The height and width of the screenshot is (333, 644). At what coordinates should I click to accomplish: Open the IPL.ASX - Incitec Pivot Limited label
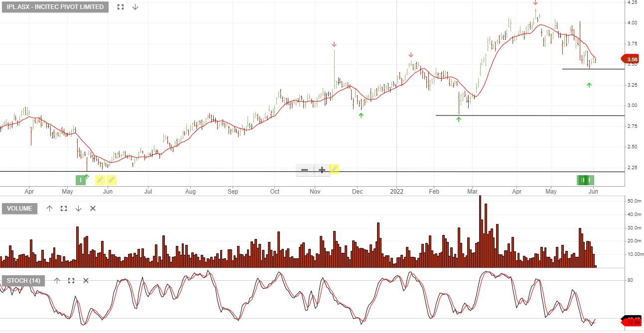click(55, 7)
